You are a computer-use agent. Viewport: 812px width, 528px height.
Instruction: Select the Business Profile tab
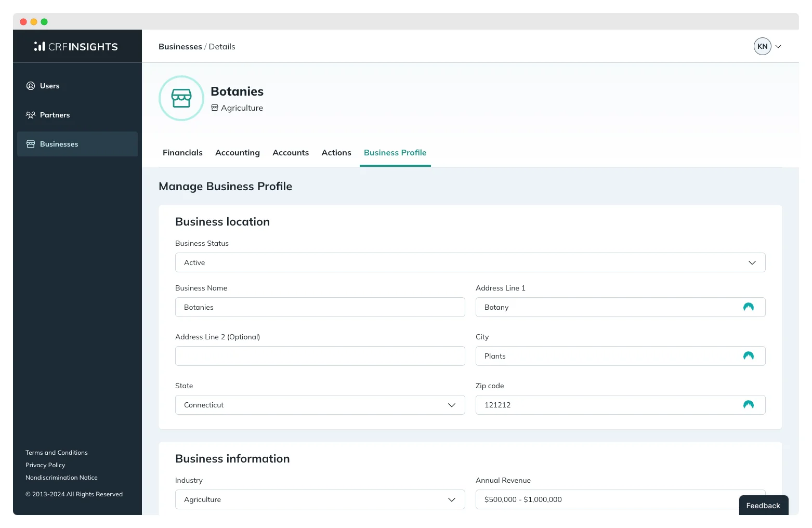[x=395, y=152]
